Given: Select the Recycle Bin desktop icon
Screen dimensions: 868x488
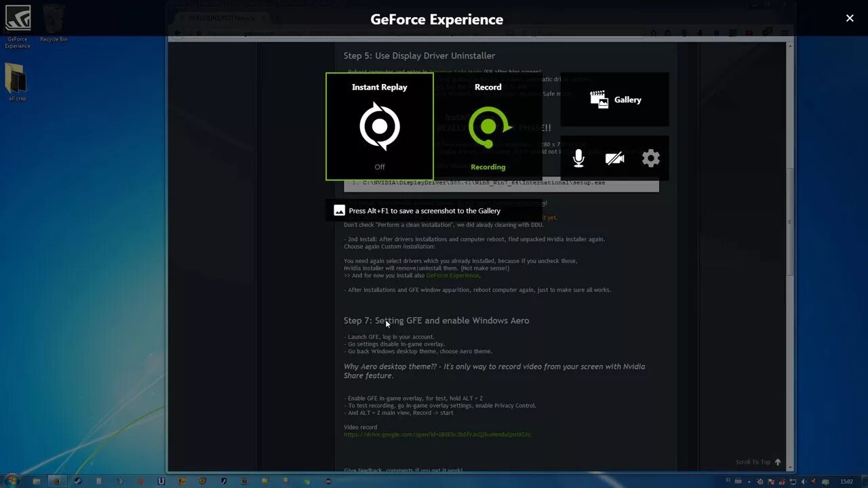Looking at the screenshot, I should [54, 24].
